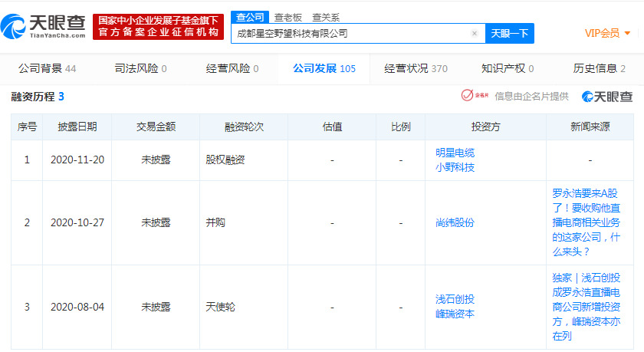Click the 新闻来源 column header

tap(590, 127)
